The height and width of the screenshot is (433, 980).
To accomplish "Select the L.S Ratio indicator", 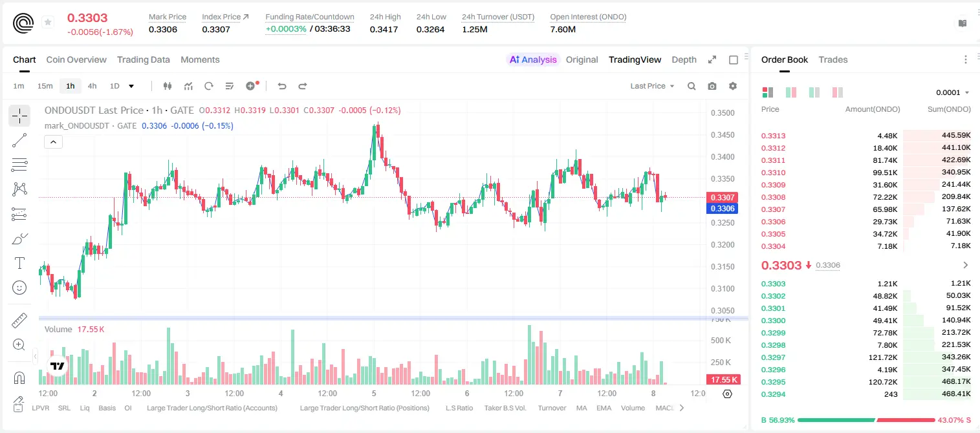I will click(x=459, y=408).
